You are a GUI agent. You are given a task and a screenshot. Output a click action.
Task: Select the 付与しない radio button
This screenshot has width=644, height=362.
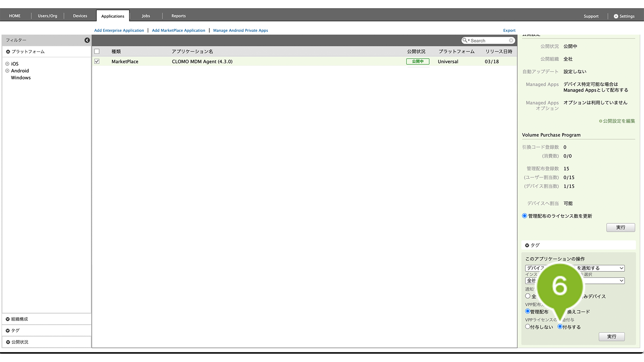click(528, 327)
